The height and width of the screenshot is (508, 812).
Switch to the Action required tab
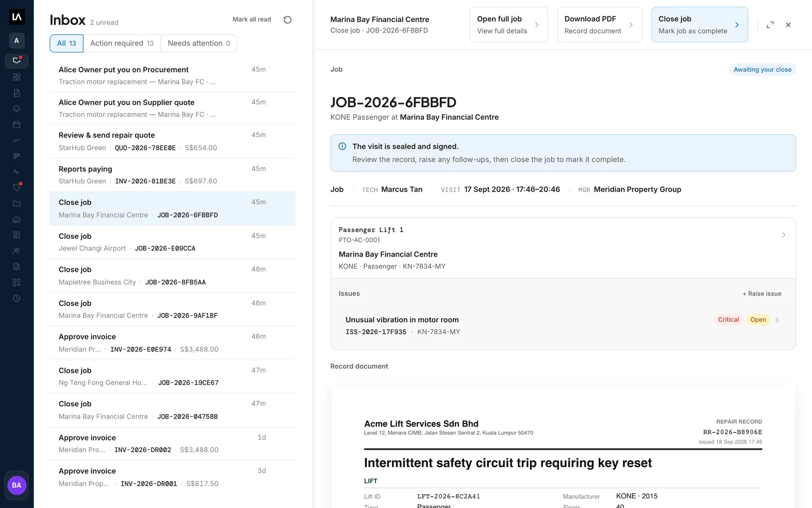(122, 43)
